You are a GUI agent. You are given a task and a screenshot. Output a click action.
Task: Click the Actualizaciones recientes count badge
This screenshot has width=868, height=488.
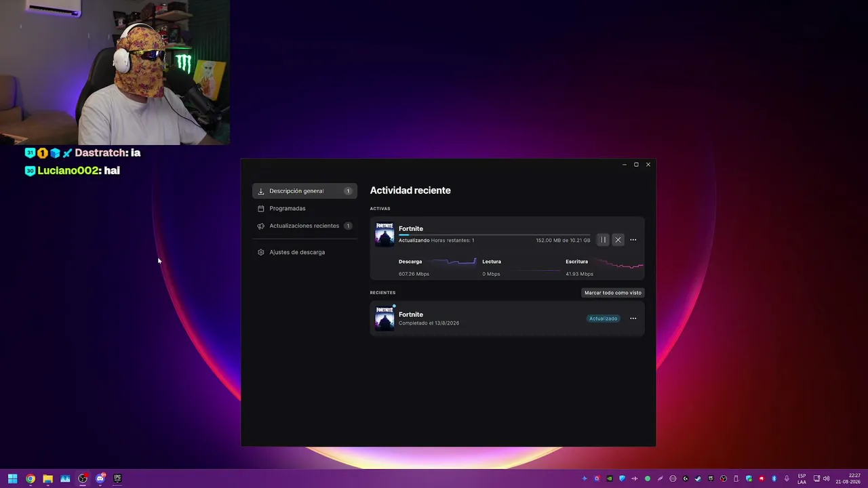point(348,226)
